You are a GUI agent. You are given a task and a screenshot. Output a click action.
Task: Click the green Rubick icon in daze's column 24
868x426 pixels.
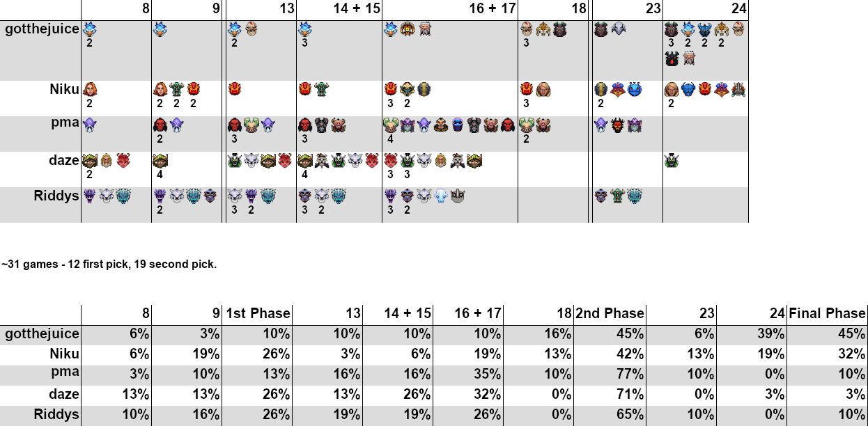pyautogui.click(x=671, y=160)
